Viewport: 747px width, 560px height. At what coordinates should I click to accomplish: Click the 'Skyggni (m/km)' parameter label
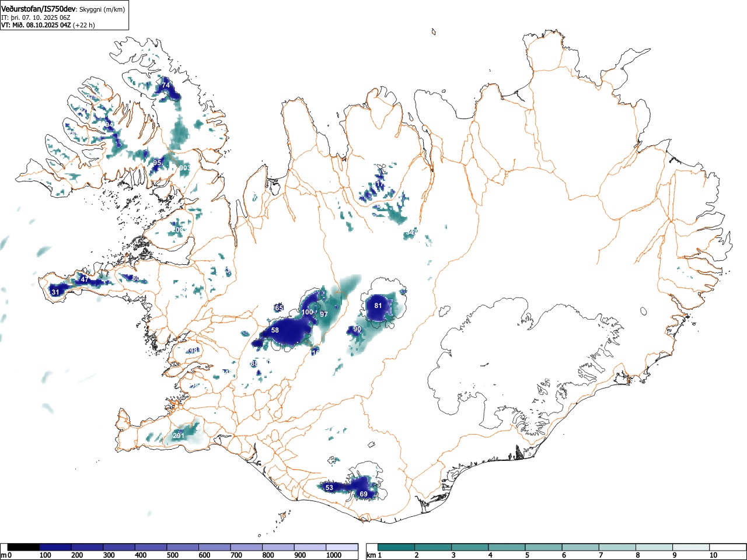[x=102, y=9]
